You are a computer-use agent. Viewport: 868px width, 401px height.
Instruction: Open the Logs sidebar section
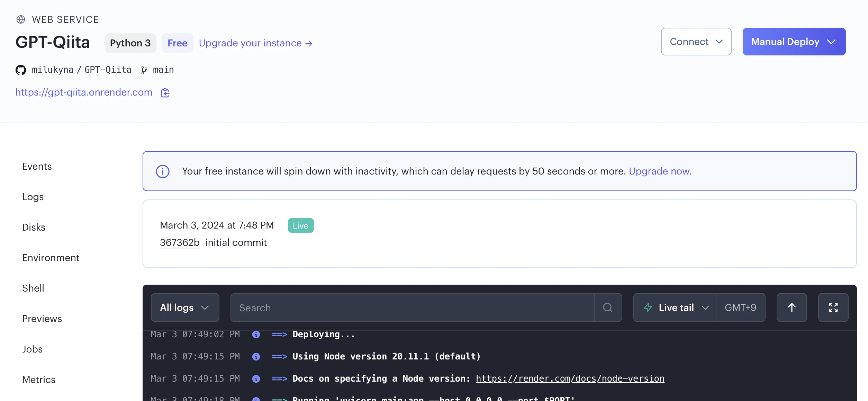33,197
